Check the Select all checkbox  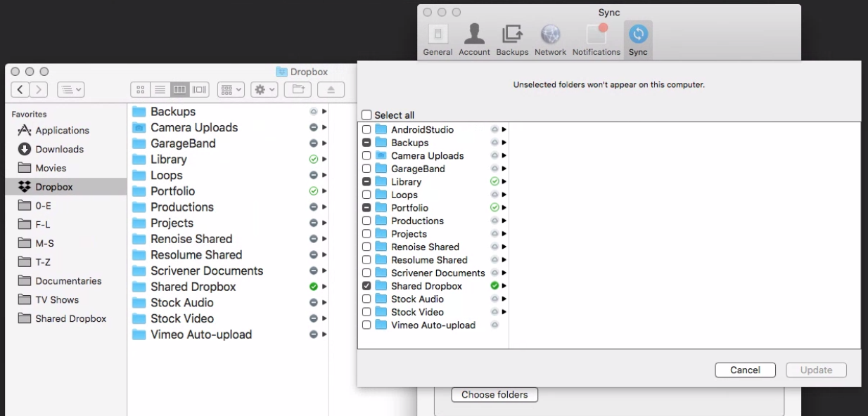point(366,115)
